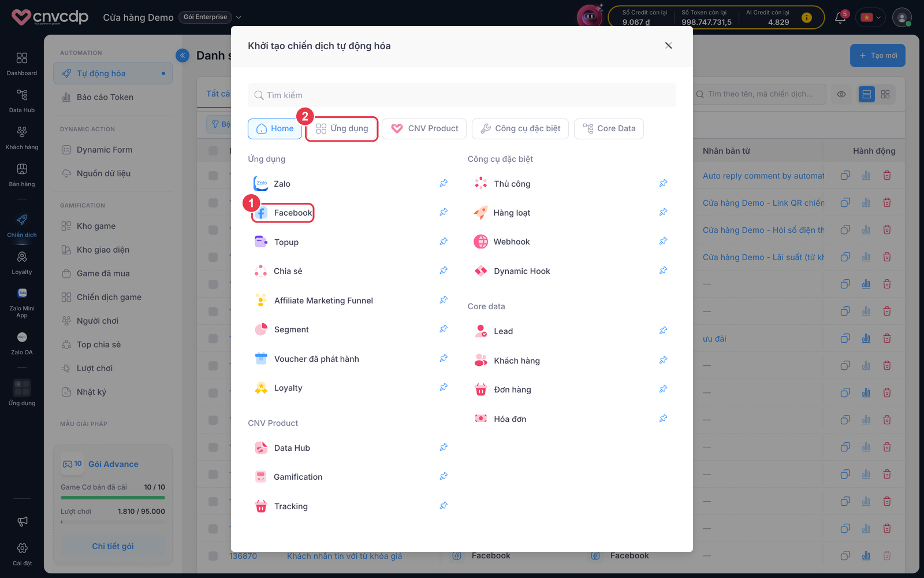Switch to the CNV Product tab
The height and width of the screenshot is (578, 924).
[424, 128]
